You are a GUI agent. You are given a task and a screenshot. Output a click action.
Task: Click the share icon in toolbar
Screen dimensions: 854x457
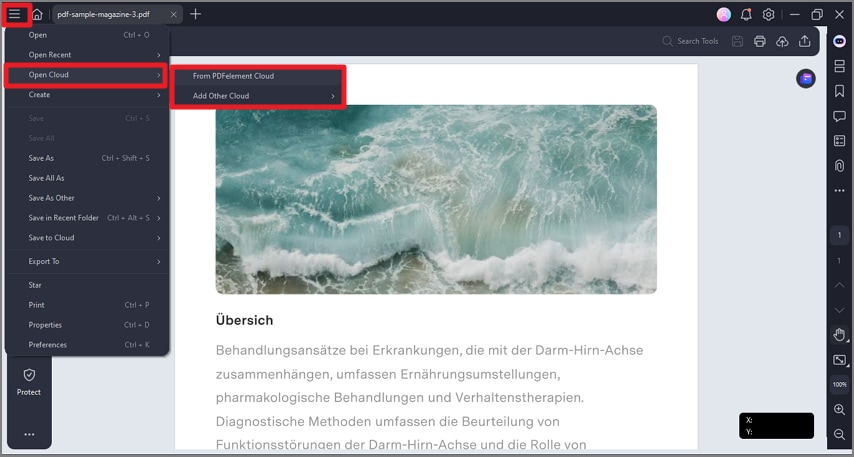click(x=804, y=41)
